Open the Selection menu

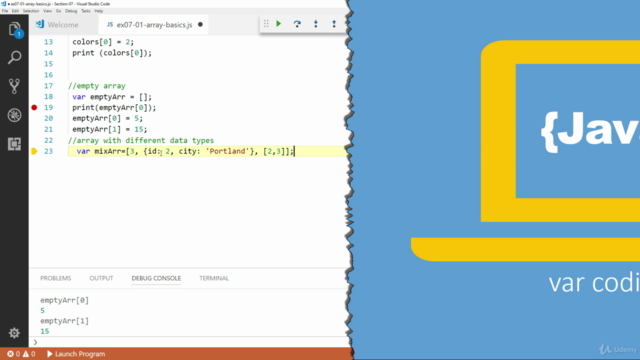tap(31, 11)
